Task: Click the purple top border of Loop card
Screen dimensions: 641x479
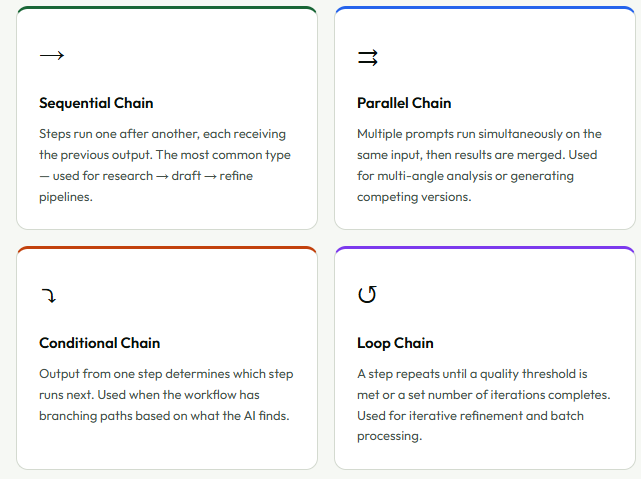Action: 485,248
